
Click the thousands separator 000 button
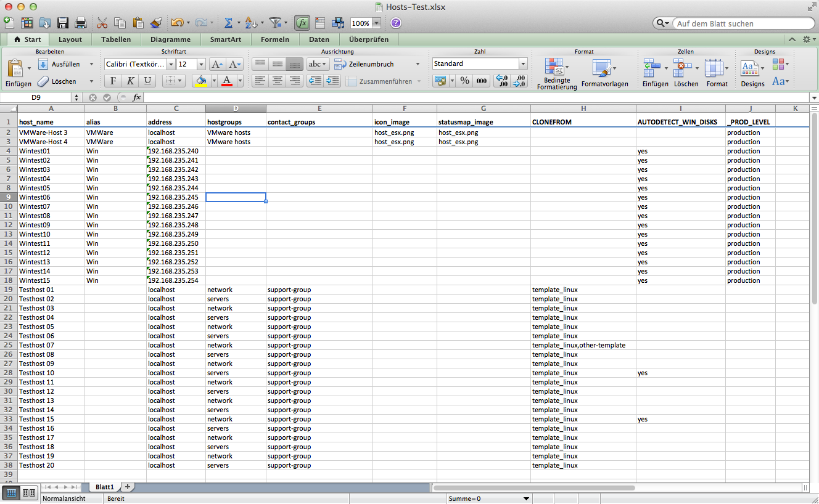482,81
